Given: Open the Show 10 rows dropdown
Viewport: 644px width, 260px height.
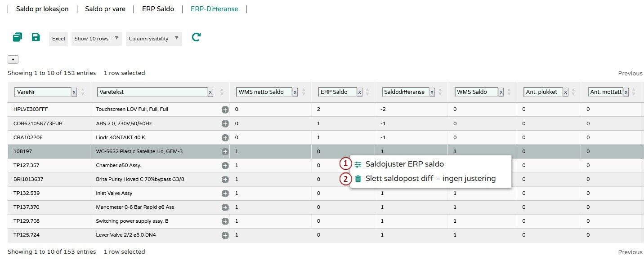Looking at the screenshot, I should point(97,39).
